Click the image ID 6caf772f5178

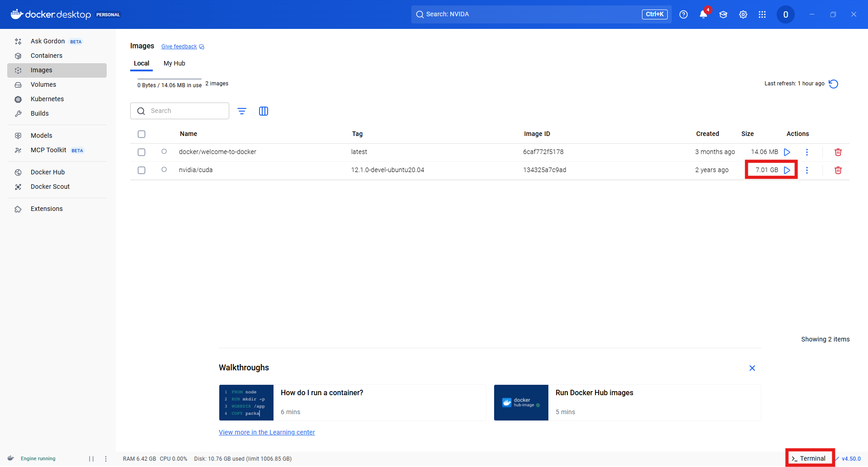[543, 152]
